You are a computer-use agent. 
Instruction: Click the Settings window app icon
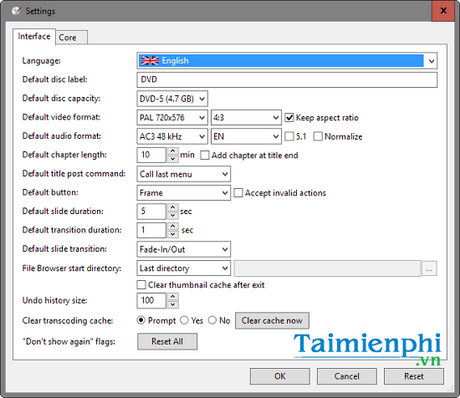click(x=16, y=11)
